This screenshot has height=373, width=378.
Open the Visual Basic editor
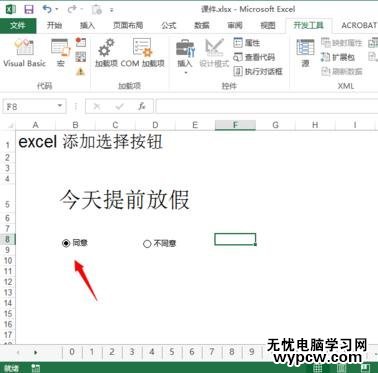pyautogui.click(x=24, y=53)
